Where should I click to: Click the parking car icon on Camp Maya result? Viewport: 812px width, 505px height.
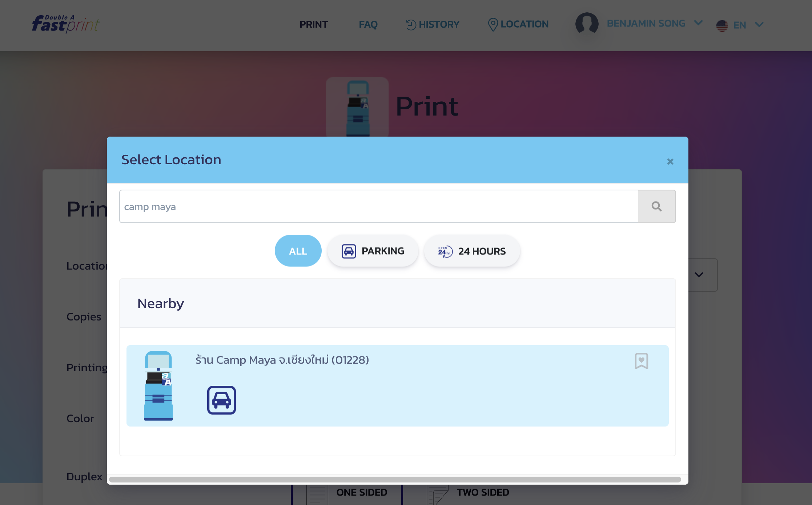click(221, 400)
